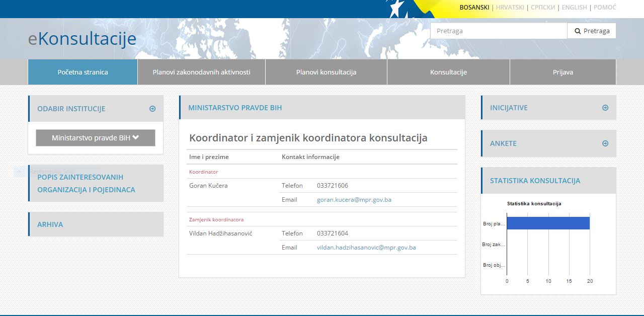
Task: Click the name Vildan Hadžihasanović
Action: [x=220, y=233]
